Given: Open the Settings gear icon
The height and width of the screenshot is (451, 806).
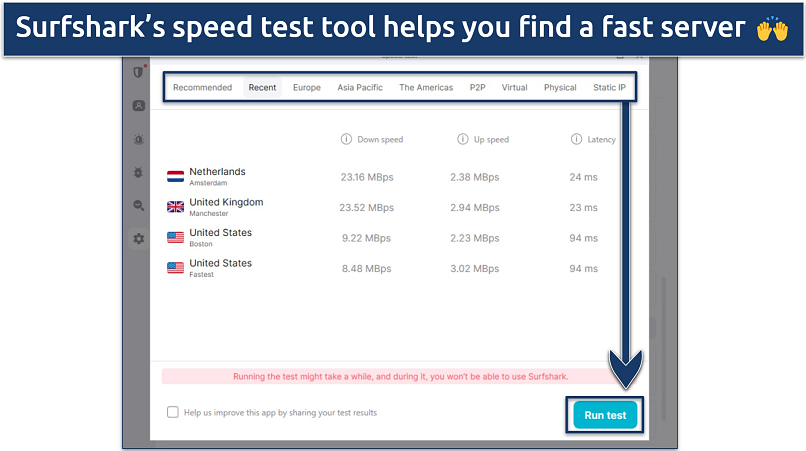Looking at the screenshot, I should (138, 238).
